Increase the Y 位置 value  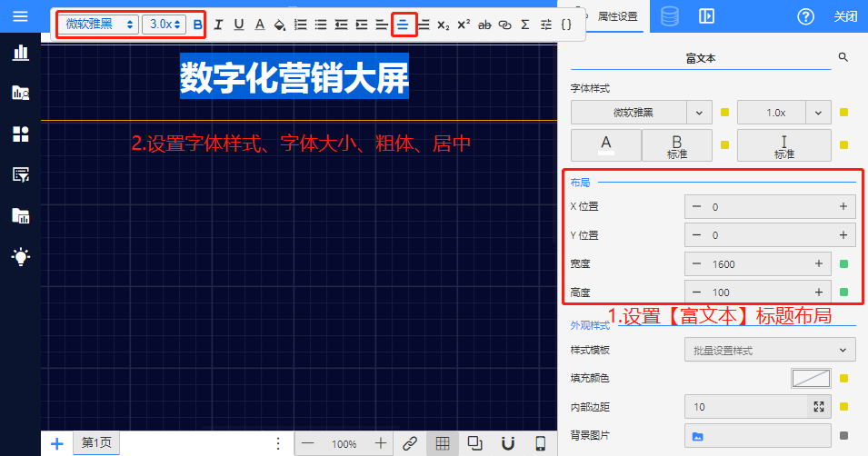(x=843, y=235)
